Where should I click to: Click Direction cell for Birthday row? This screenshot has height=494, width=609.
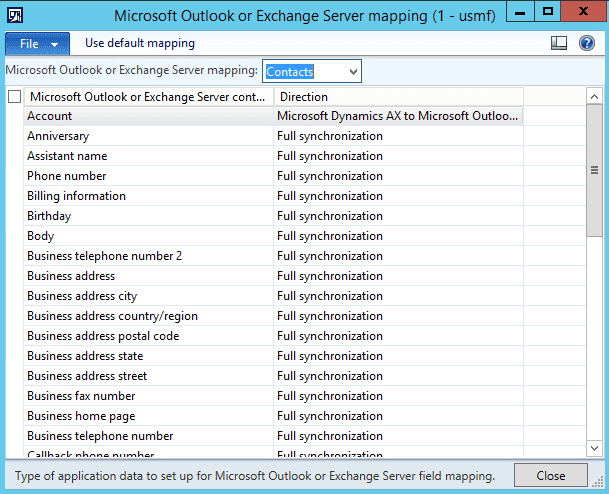399,216
